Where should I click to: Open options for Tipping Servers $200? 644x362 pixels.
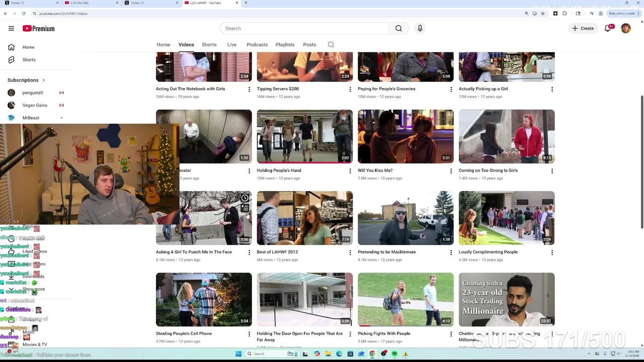(350, 89)
